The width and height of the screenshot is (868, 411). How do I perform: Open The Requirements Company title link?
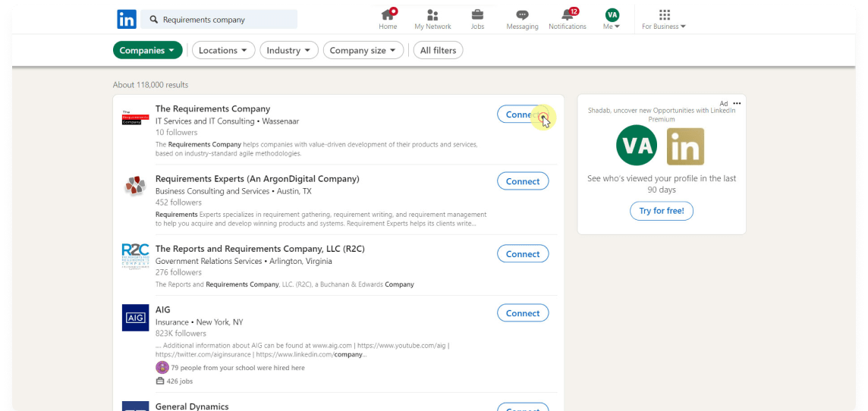point(212,109)
